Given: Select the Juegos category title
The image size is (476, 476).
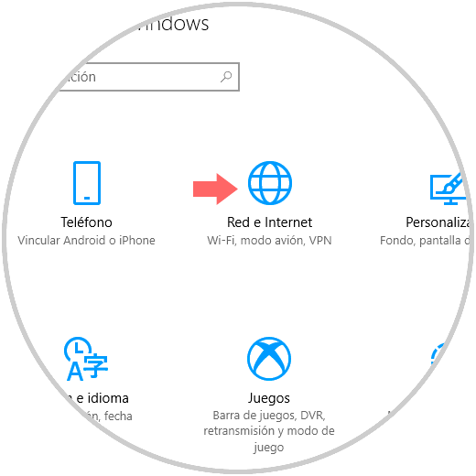Looking at the screenshot, I should click(x=269, y=398).
